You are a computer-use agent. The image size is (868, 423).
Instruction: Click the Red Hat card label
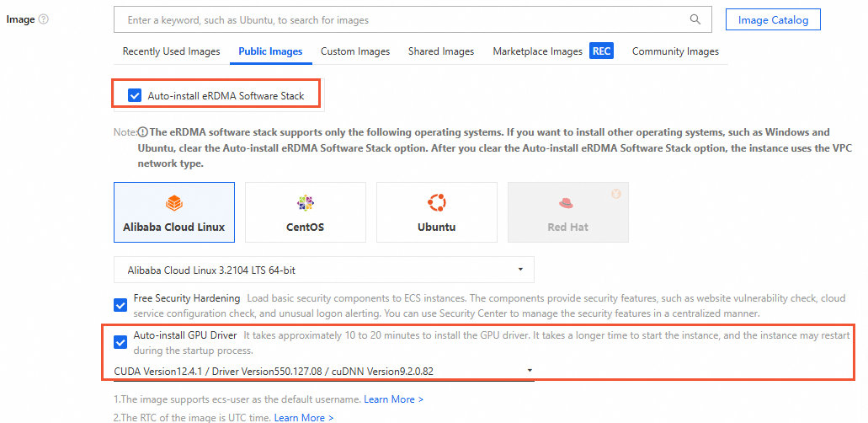568,228
